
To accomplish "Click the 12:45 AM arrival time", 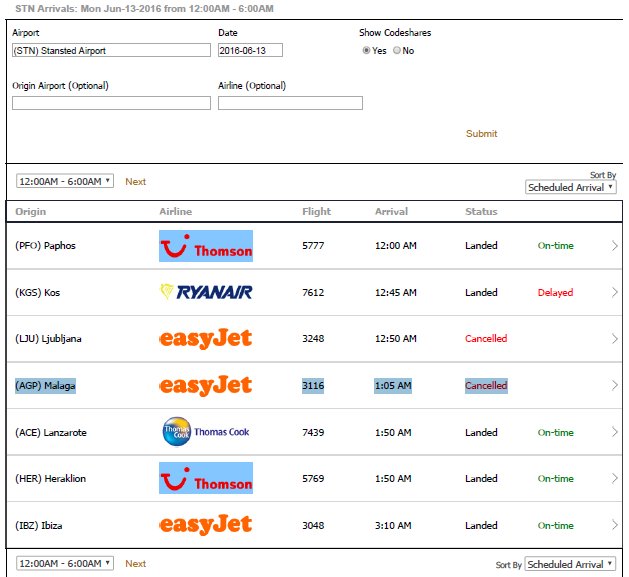I will 396,292.
